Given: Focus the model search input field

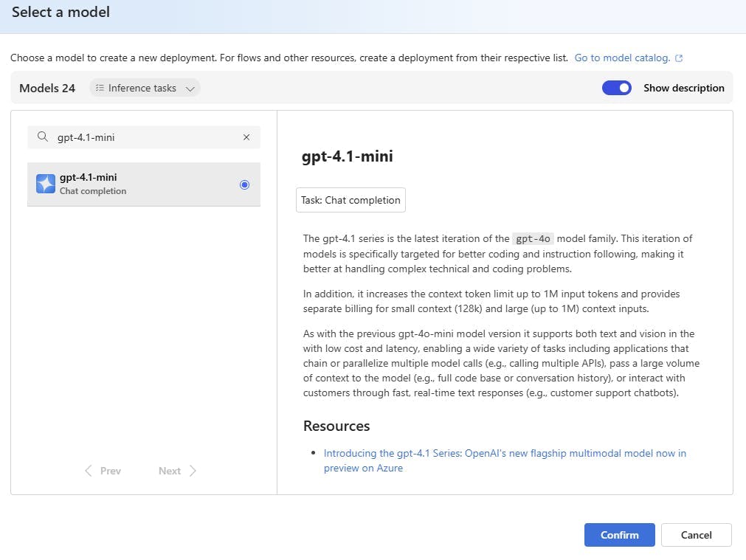Looking at the screenshot, I should point(144,137).
